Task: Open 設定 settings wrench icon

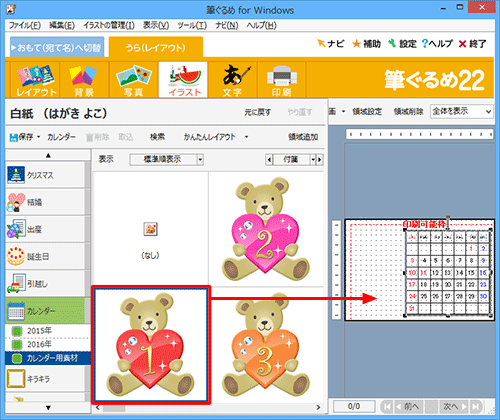Action: (392, 43)
